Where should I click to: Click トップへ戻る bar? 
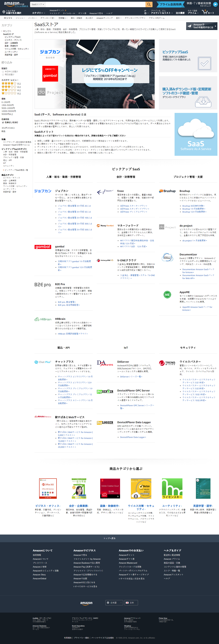pos(109,538)
